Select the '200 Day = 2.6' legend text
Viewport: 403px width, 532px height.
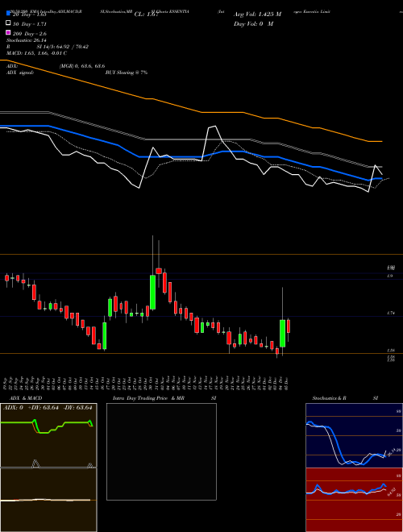(x=30, y=34)
